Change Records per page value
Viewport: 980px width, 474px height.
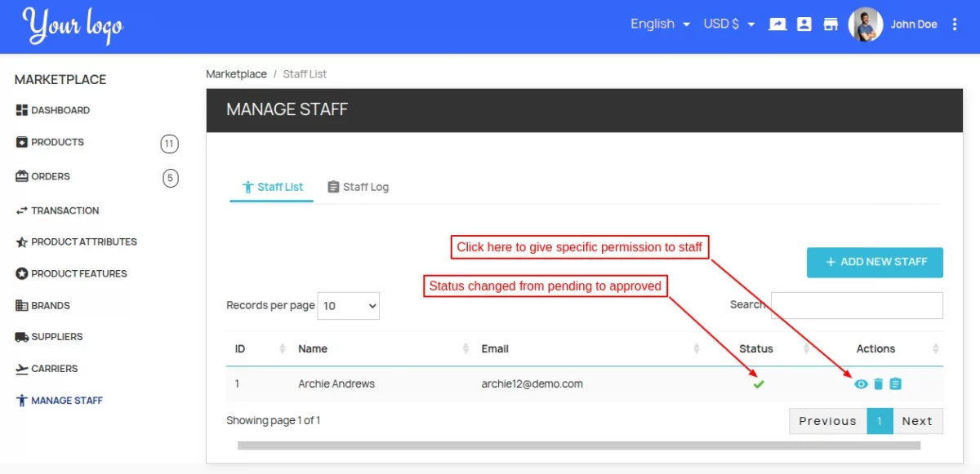[x=348, y=305]
